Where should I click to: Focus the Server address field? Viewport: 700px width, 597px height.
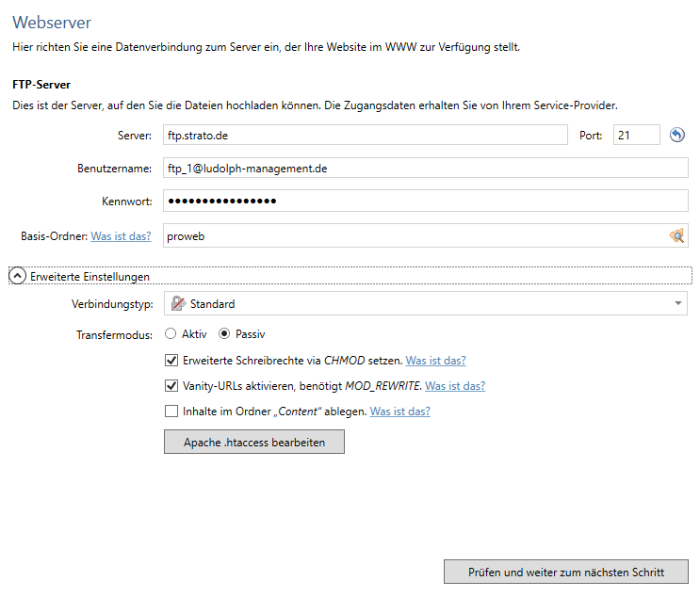tap(365, 136)
